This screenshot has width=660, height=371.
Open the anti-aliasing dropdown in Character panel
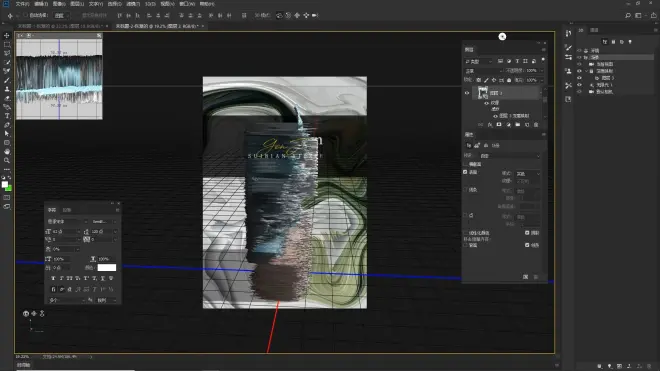(x=105, y=300)
